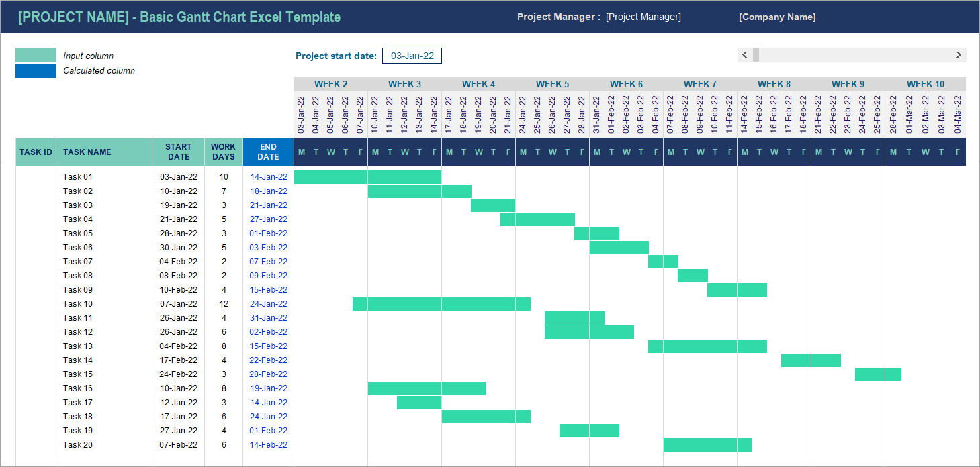The width and height of the screenshot is (980, 467).
Task: Click the [Company Name] placeholder text
Action: pos(777,17)
